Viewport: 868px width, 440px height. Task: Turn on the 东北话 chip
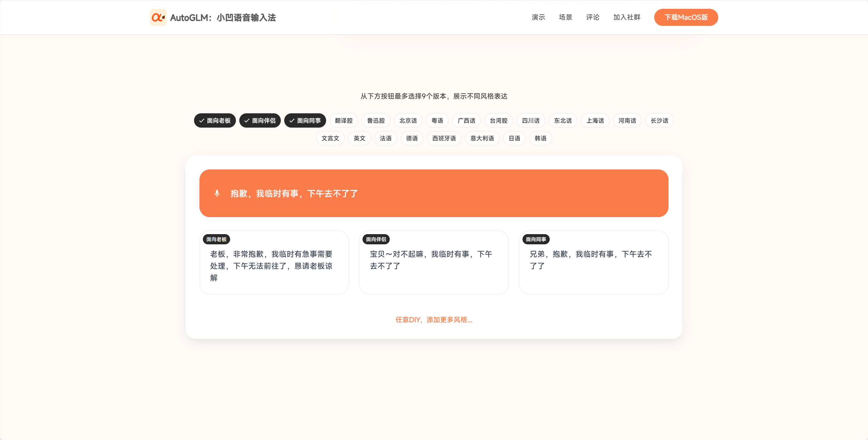(x=563, y=120)
